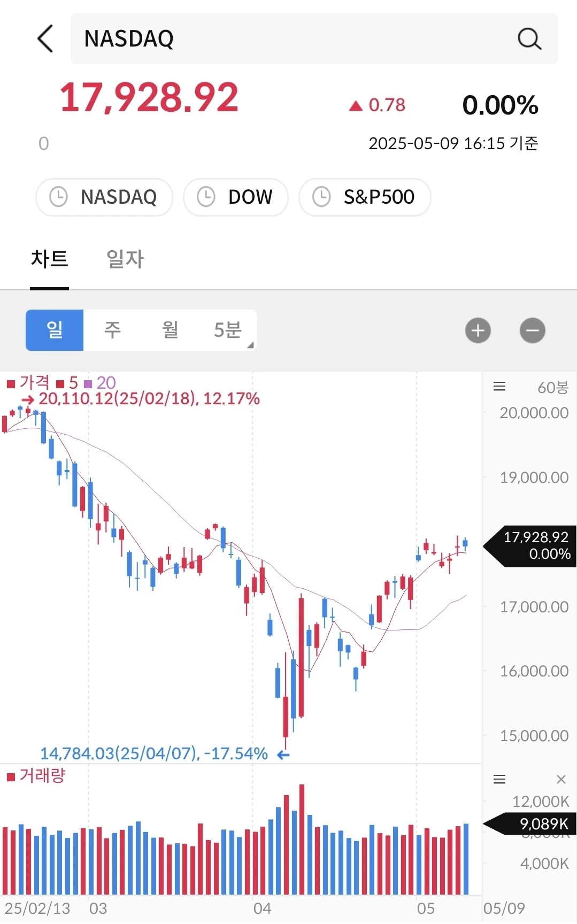Switch to the 일자 tab
This screenshot has width=577, height=924.
(x=125, y=259)
